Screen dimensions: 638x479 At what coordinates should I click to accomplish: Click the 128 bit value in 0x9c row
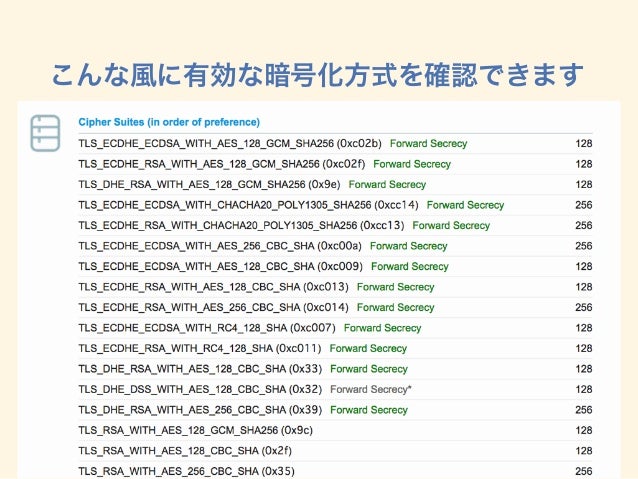pos(584,430)
